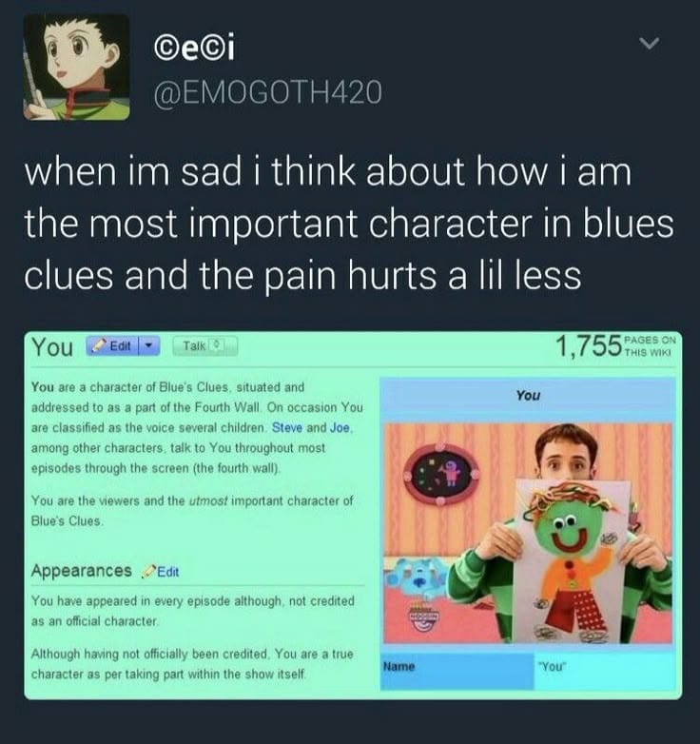Open the embedded wiki screenshot in tweet
Image resolution: width=700 pixels, height=744 pixels.
353,516
